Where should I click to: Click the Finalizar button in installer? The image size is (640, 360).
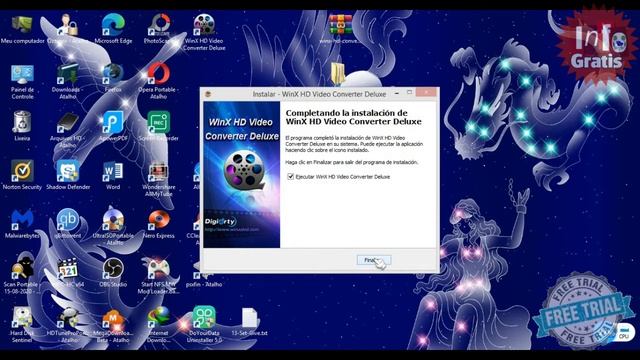click(x=374, y=260)
